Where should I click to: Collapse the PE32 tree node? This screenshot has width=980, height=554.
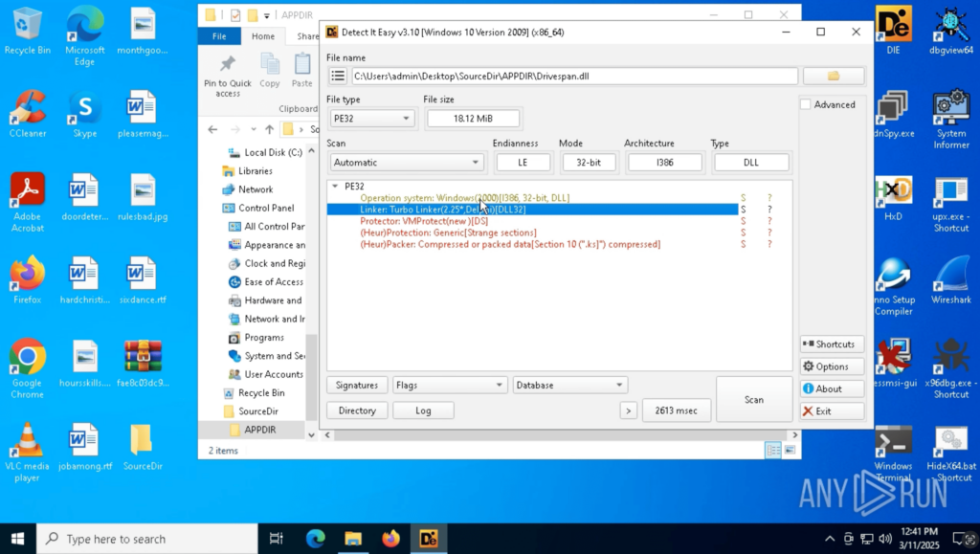334,187
